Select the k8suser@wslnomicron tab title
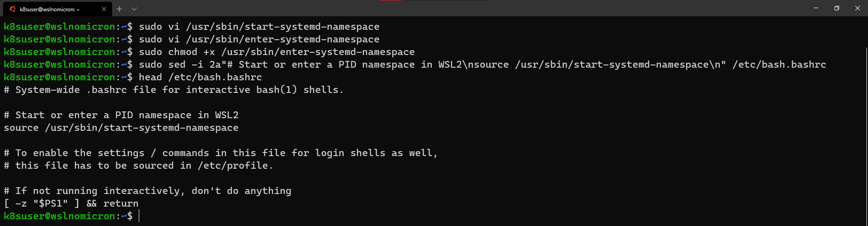The image size is (868, 226). pos(50,9)
